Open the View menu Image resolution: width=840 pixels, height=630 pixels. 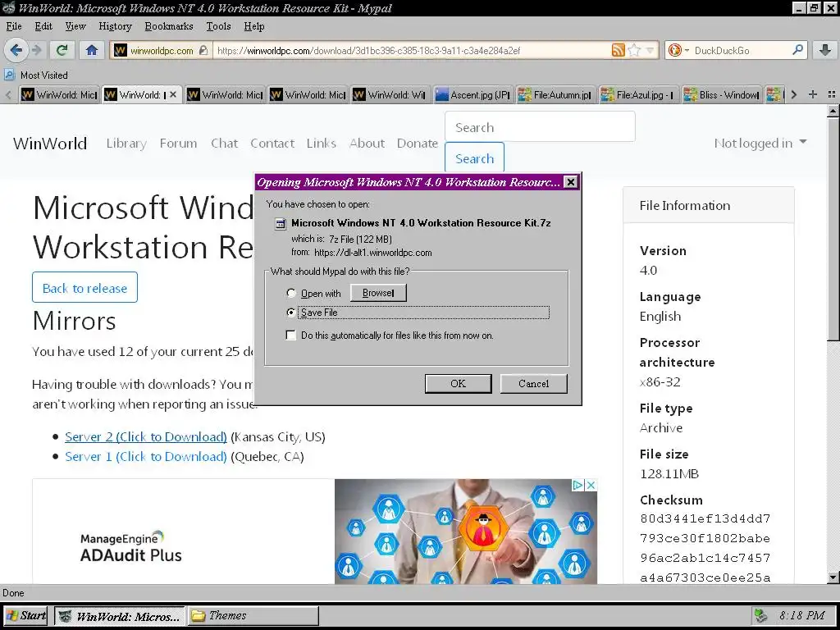point(75,26)
